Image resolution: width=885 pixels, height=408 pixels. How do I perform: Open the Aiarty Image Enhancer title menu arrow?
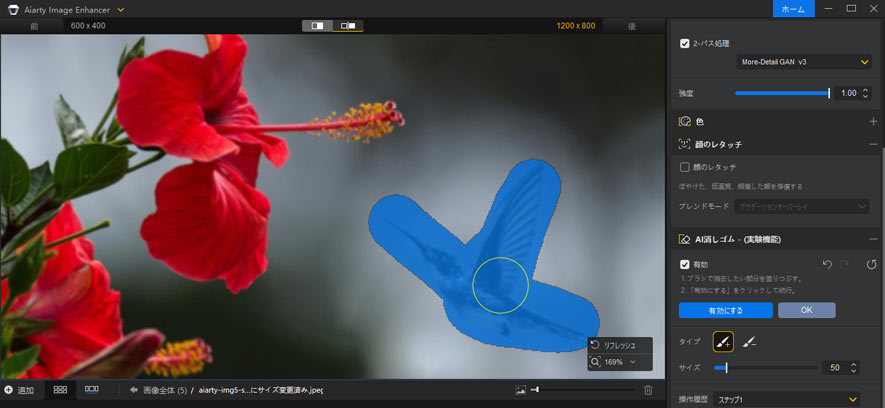(121, 10)
